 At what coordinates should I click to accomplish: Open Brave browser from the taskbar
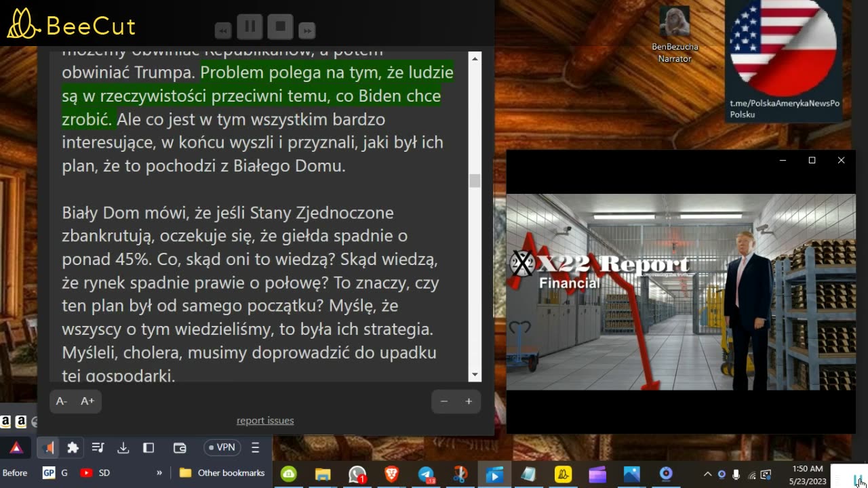click(391, 474)
